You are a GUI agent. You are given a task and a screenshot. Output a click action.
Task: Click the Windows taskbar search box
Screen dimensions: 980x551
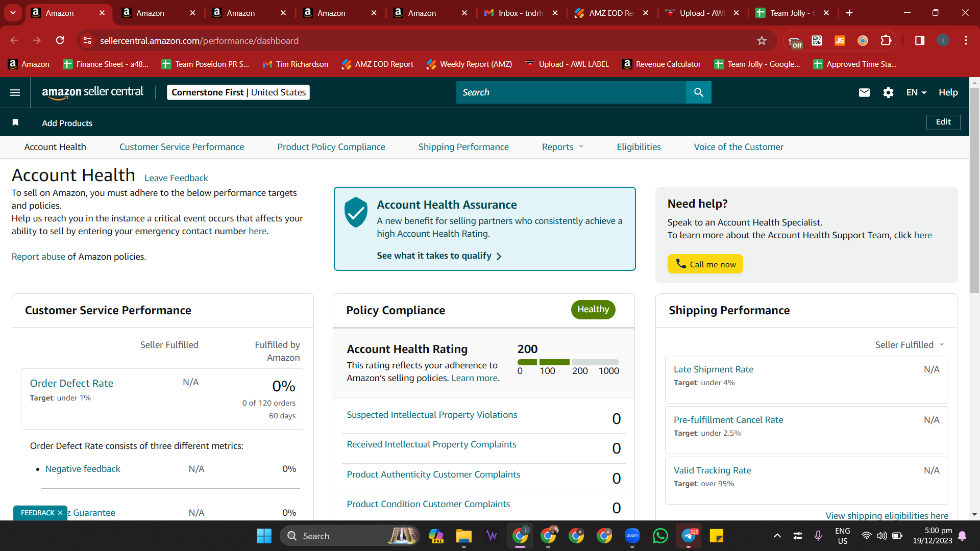[x=350, y=536]
